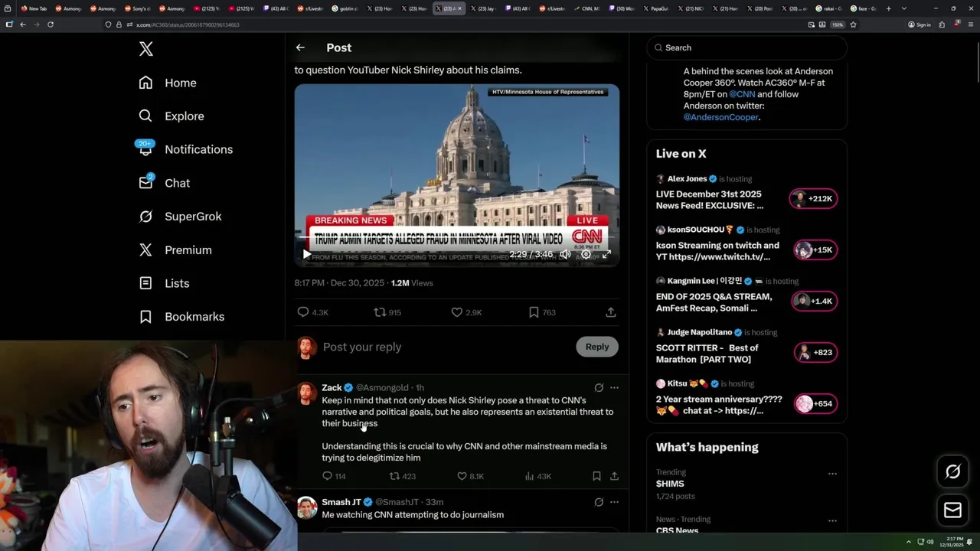Open the $HIMS trending topic
Image resolution: width=980 pixels, height=551 pixels.
pyautogui.click(x=670, y=484)
